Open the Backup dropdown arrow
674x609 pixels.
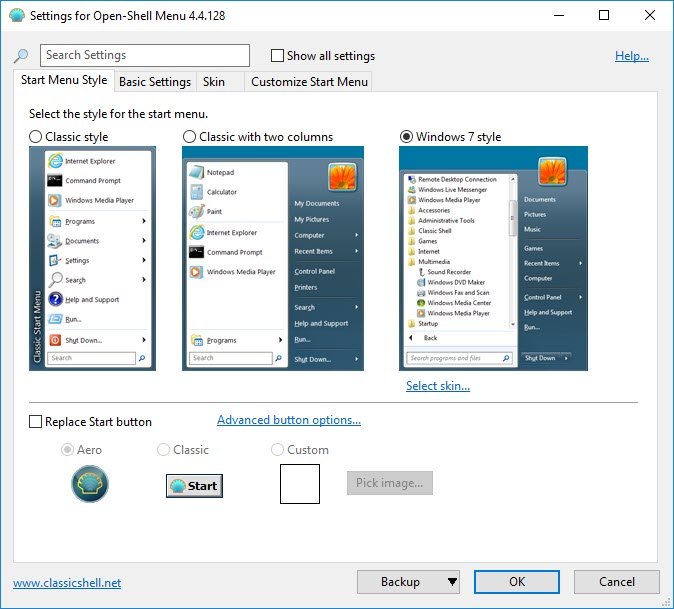452,582
